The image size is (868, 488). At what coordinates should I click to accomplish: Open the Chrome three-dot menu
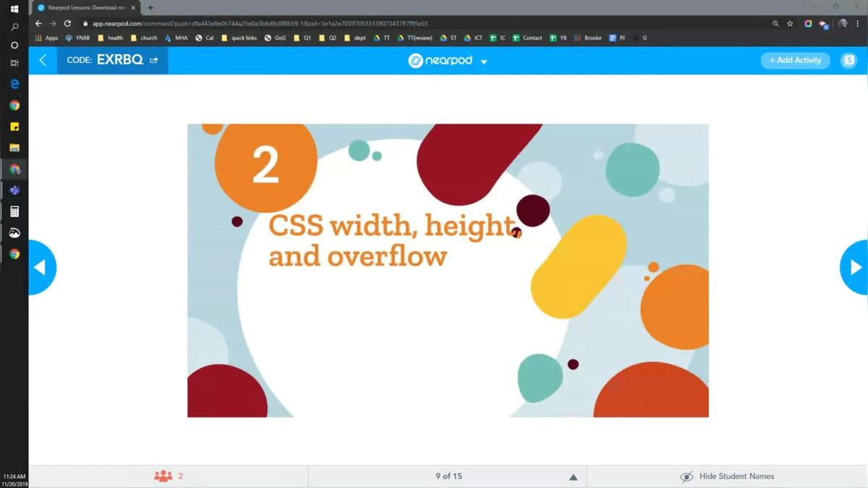click(x=859, y=23)
